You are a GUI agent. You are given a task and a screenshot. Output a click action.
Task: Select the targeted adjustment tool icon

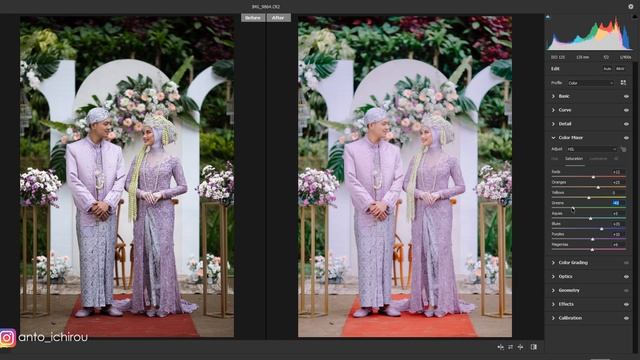(623, 149)
